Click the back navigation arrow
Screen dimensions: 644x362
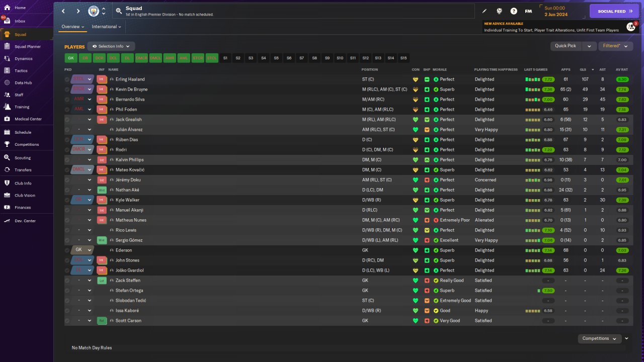(63, 11)
